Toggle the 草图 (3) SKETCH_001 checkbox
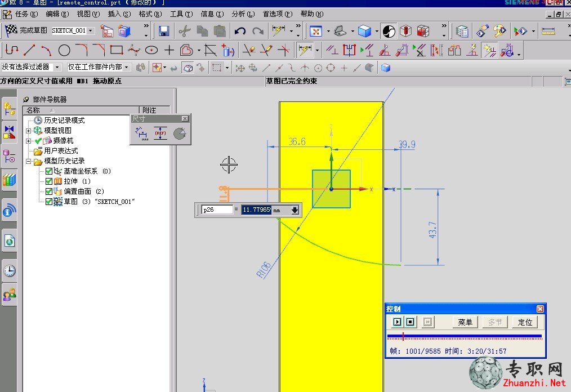Viewport: 571px width, 392px height. [49, 202]
